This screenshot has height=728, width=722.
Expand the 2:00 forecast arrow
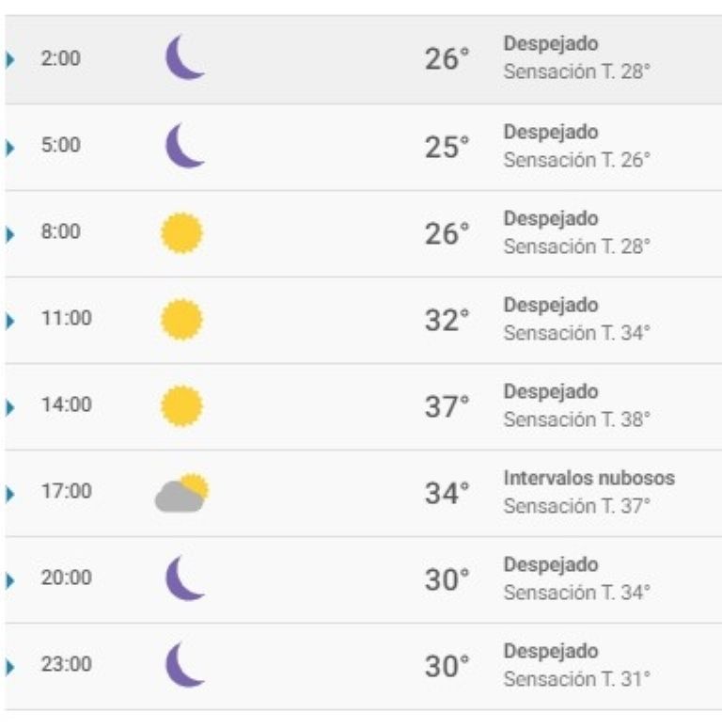pyautogui.click(x=10, y=59)
